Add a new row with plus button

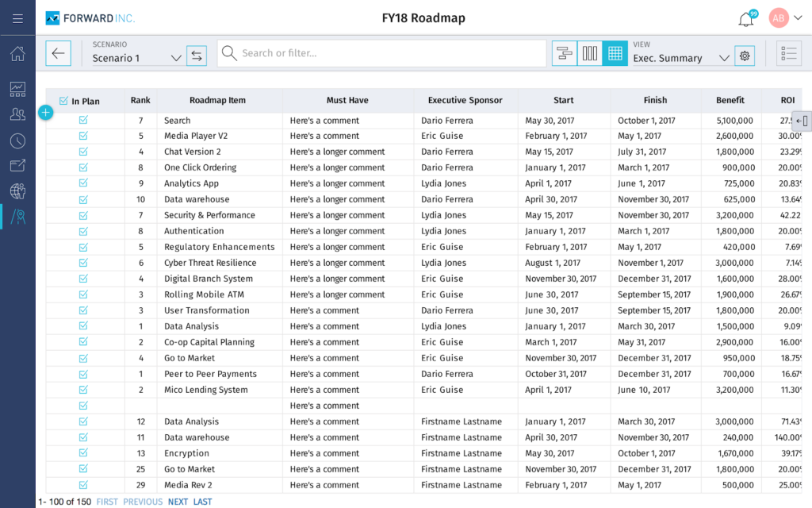click(45, 113)
